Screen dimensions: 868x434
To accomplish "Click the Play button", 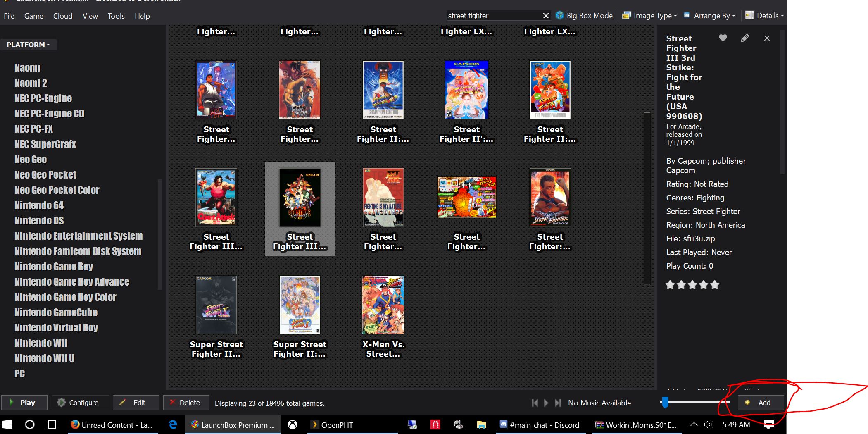I will 24,403.
